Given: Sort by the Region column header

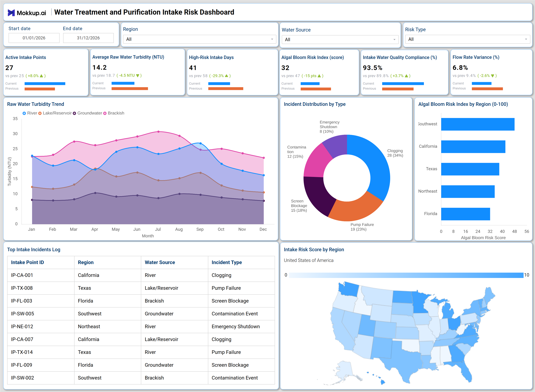Looking at the screenshot, I should coord(108,262).
